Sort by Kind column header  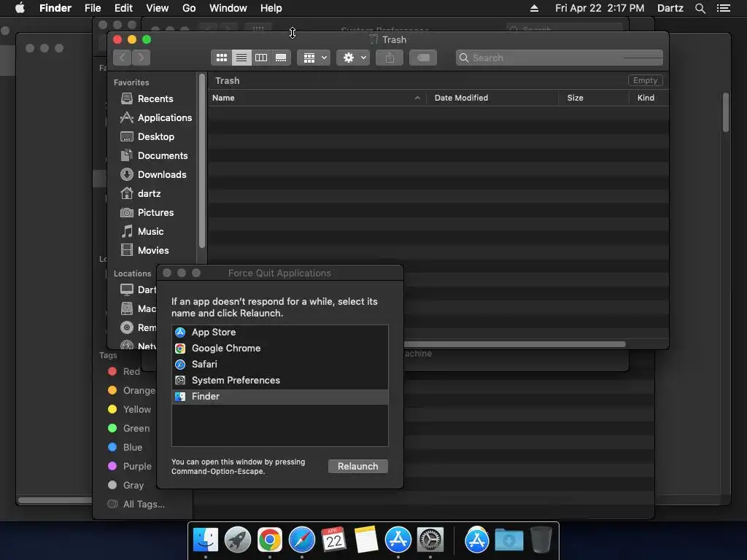pos(649,98)
